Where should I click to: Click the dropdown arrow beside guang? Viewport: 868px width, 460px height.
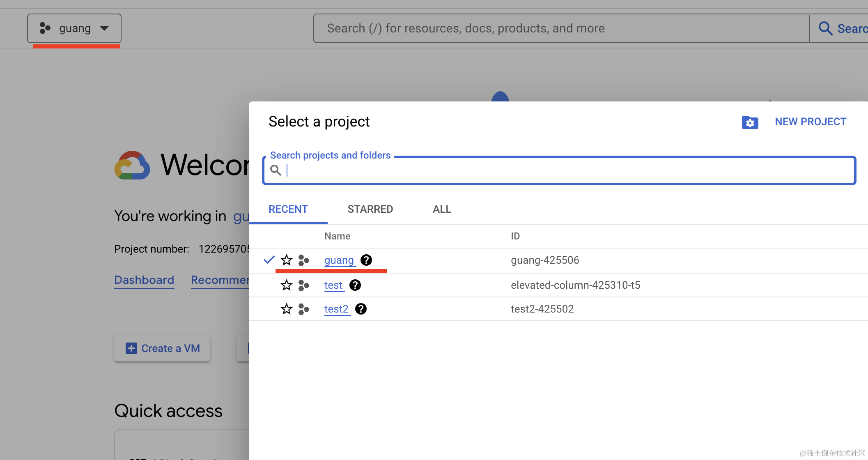tap(104, 28)
